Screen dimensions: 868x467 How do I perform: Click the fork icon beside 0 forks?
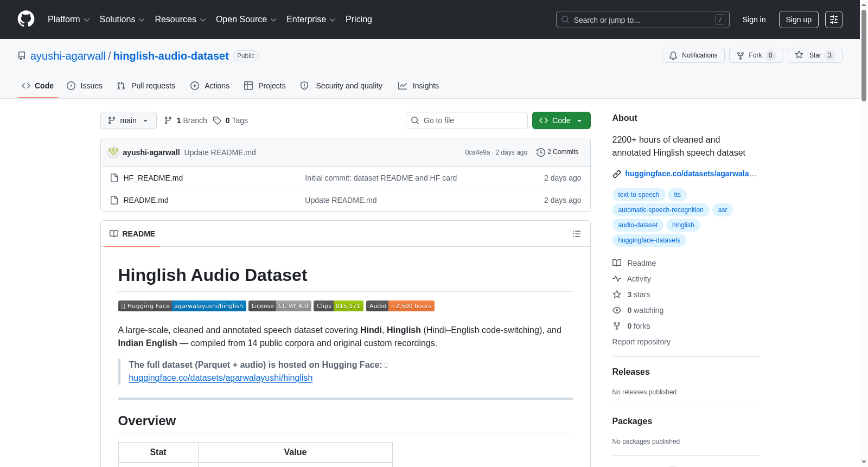[617, 326]
